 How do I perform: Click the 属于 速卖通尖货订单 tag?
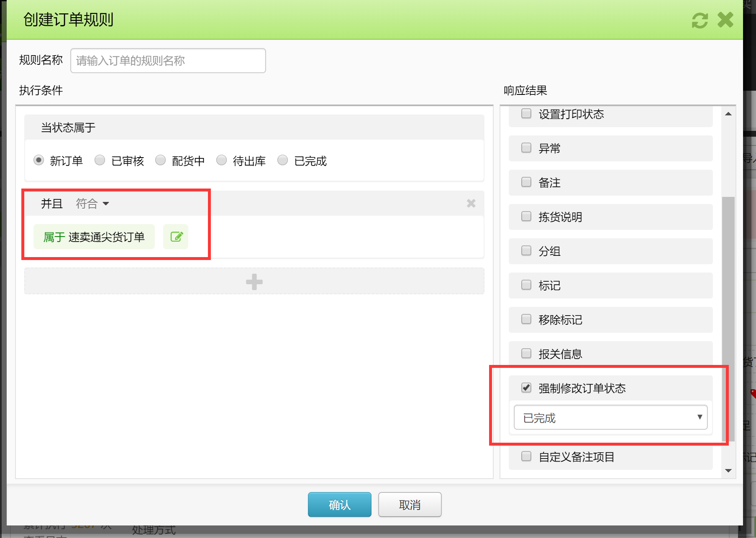point(94,237)
